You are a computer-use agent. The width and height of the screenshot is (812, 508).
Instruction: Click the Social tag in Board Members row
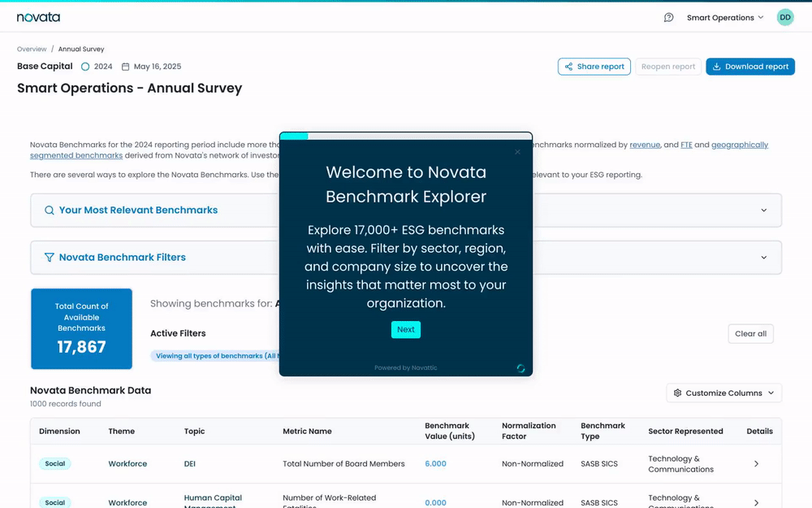(55, 464)
